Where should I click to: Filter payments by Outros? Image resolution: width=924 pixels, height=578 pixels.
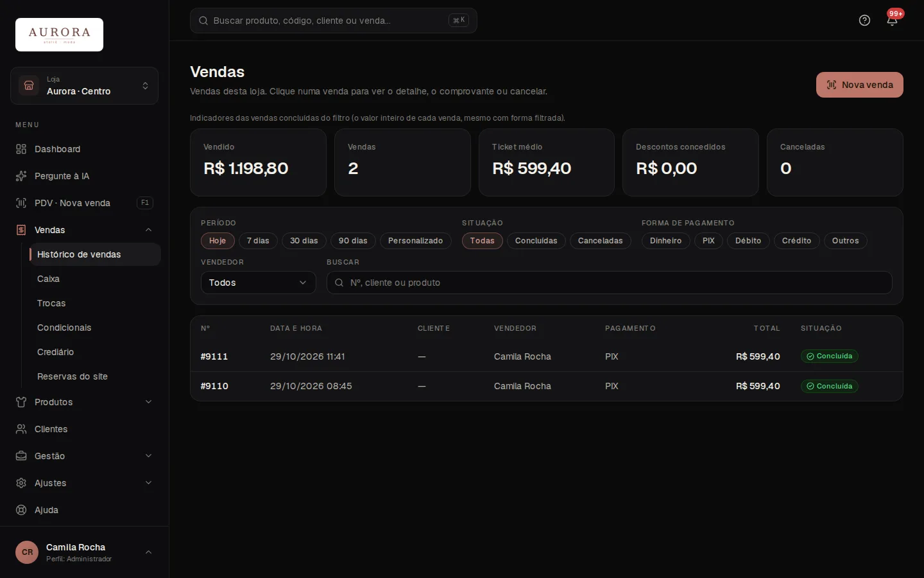pos(846,241)
